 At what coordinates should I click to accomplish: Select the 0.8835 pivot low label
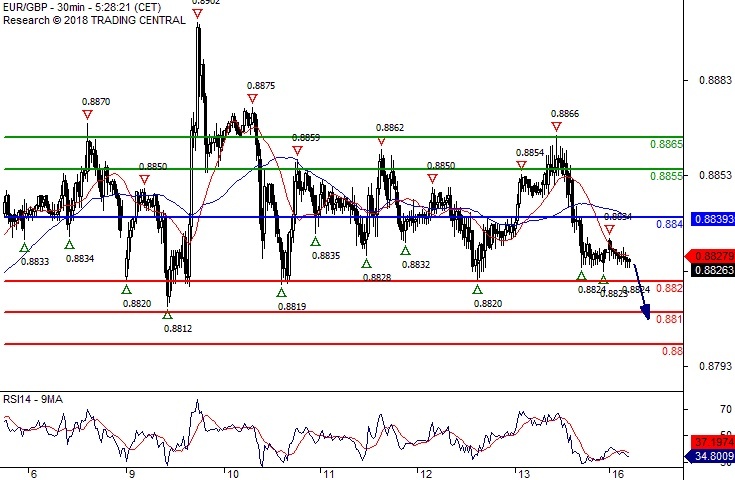tap(326, 255)
